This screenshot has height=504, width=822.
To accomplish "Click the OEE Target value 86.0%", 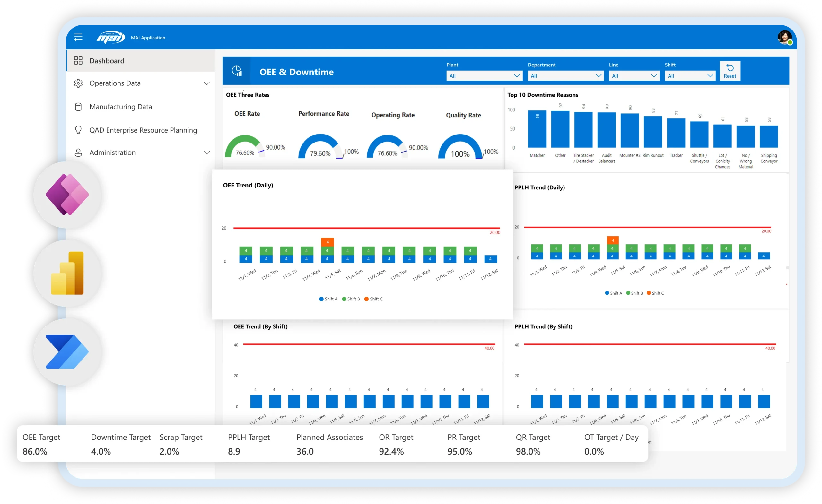I will (35, 451).
